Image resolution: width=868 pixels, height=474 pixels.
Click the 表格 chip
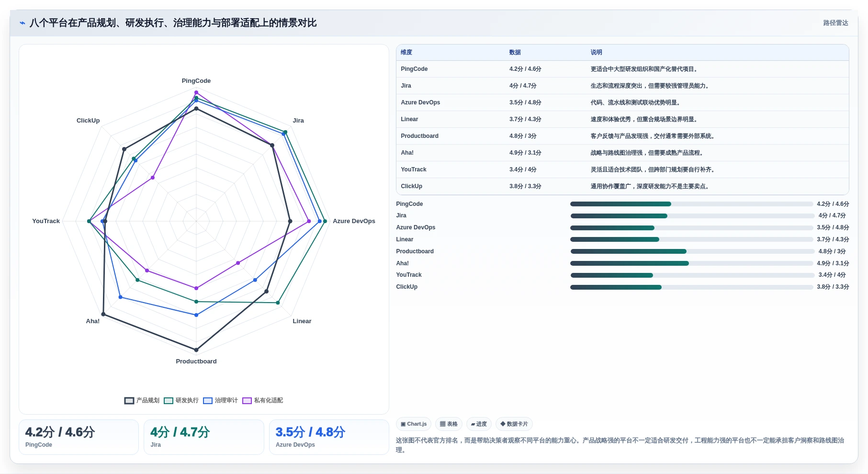click(x=449, y=424)
